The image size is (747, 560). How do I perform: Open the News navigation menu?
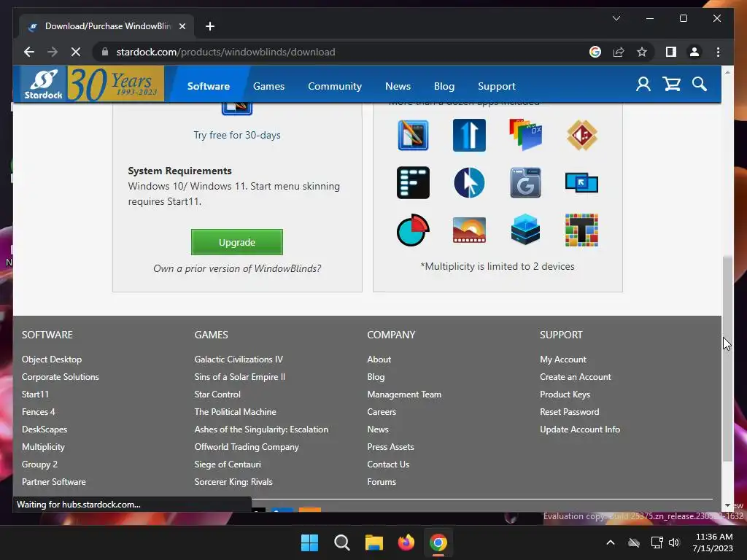pos(398,86)
